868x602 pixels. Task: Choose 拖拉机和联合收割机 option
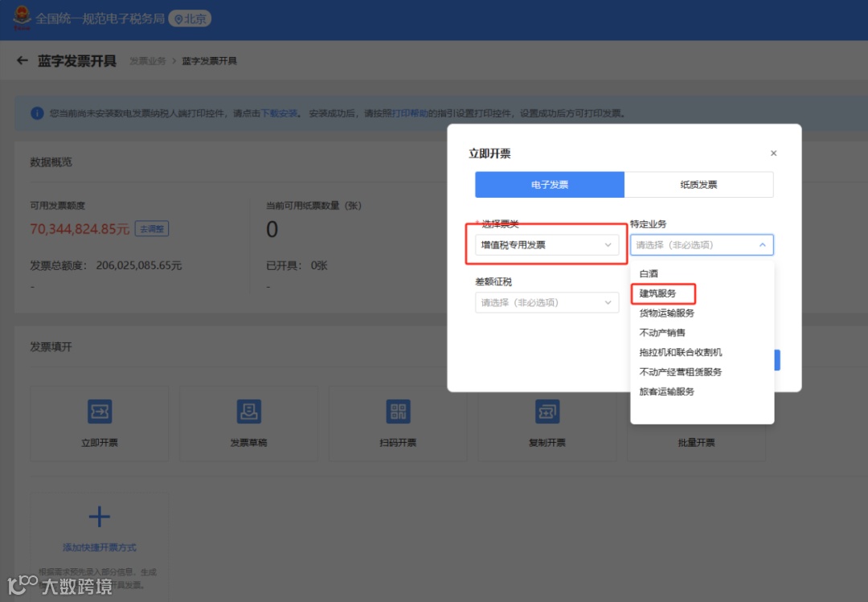pyautogui.click(x=702, y=352)
